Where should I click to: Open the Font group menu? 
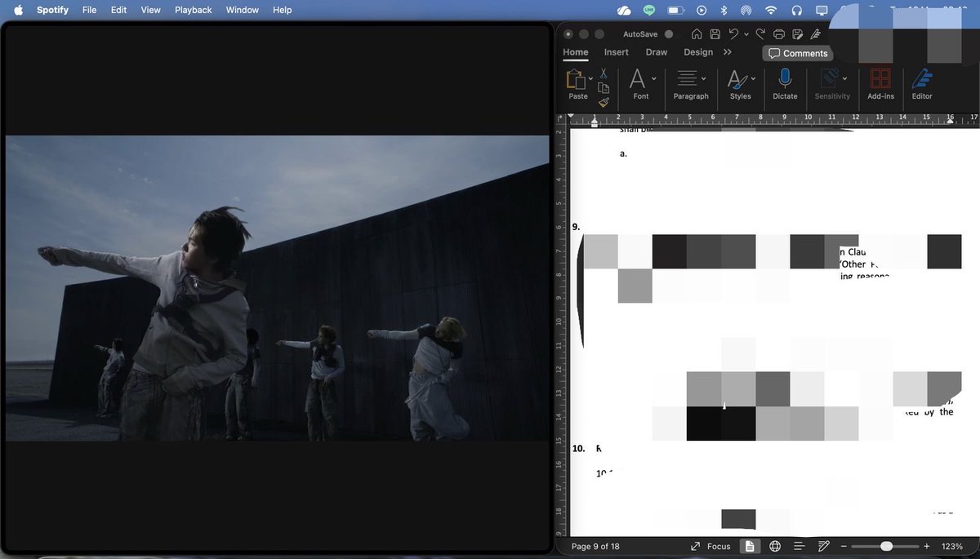coord(641,85)
